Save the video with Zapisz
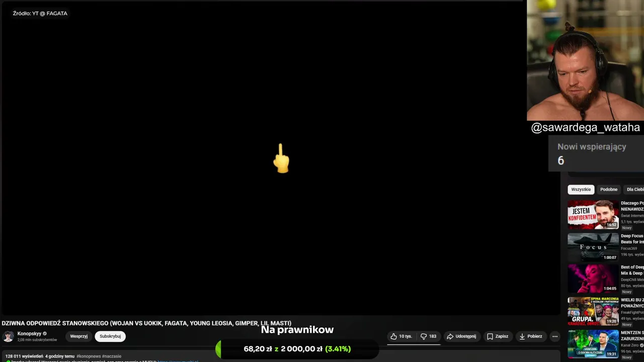The height and width of the screenshot is (362, 644). point(498,336)
